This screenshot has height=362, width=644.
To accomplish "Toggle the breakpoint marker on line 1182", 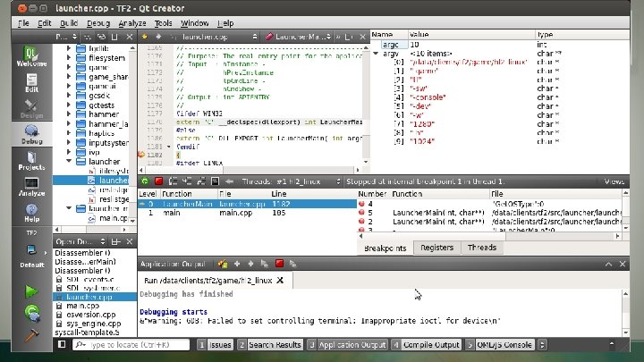I will pyautogui.click(x=141, y=155).
